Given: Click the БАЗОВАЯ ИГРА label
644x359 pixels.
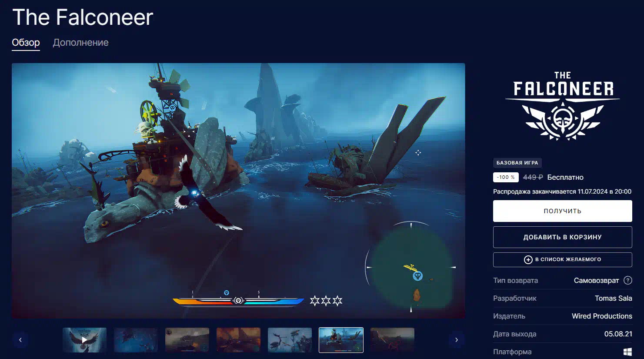Looking at the screenshot, I should (x=517, y=163).
